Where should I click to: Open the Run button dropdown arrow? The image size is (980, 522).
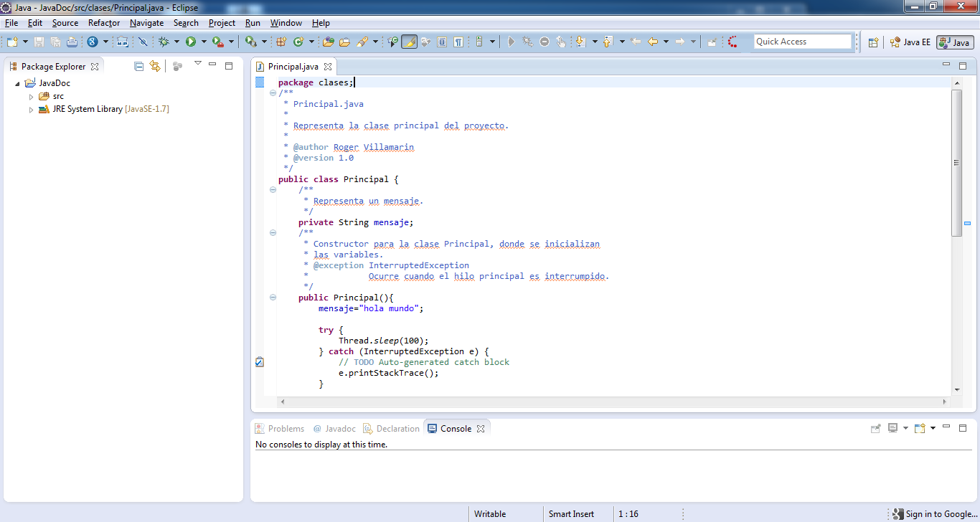coord(202,42)
